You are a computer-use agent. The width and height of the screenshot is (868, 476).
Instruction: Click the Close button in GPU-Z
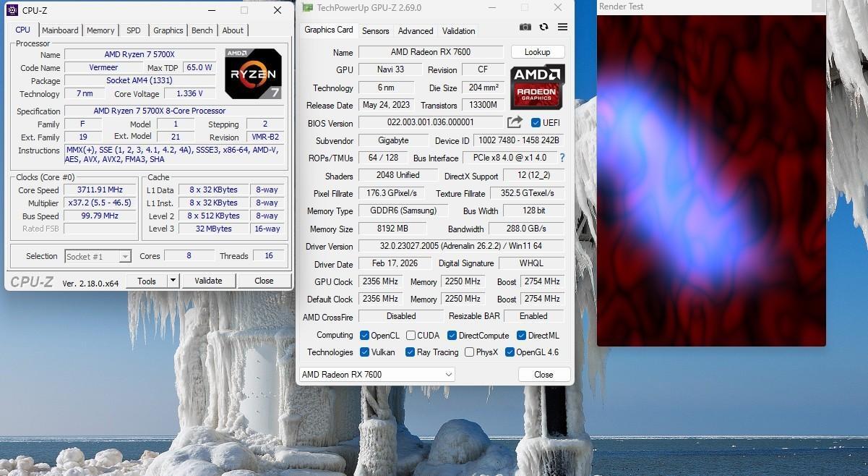click(543, 375)
